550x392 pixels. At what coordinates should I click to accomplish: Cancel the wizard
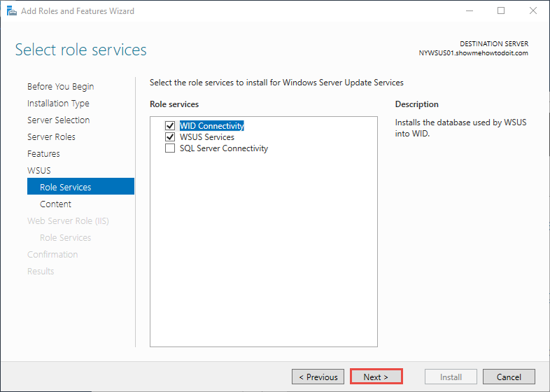pos(509,377)
